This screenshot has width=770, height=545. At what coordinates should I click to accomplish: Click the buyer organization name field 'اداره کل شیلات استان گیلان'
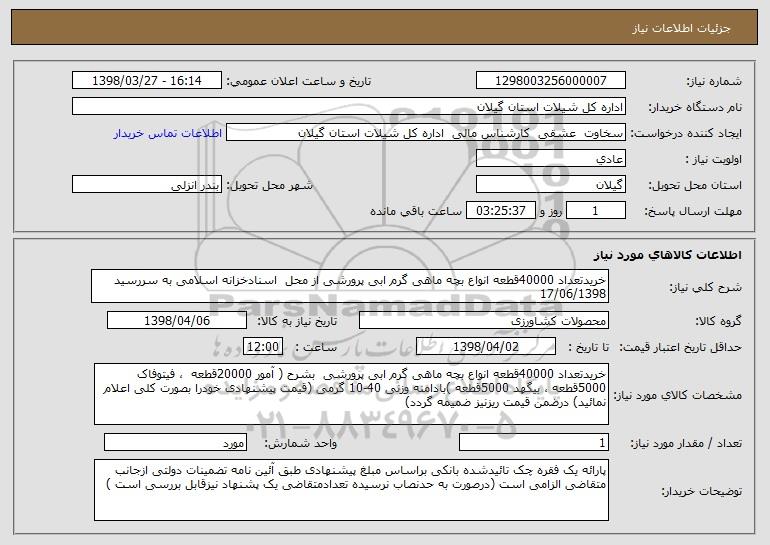349,107
